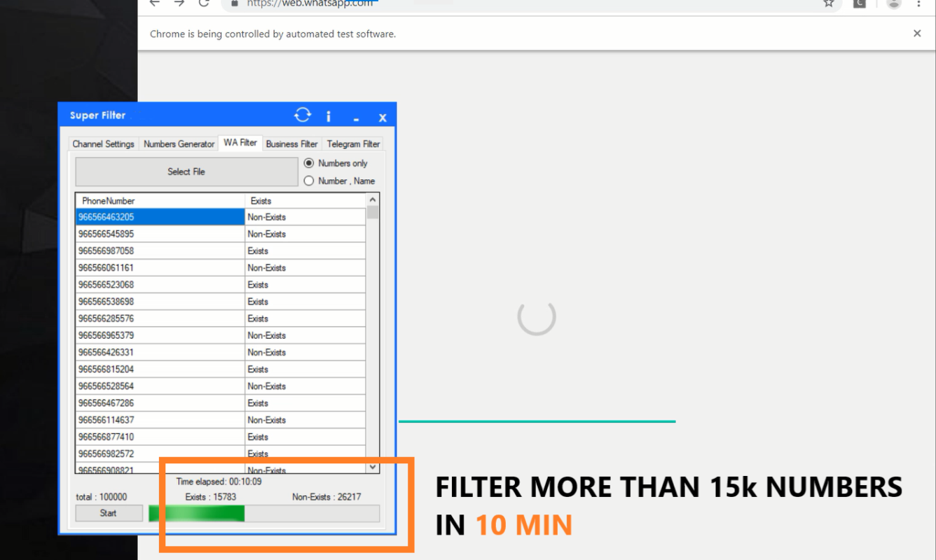The width and height of the screenshot is (936, 560).
Task: Click the PhoneNumber column header
Action: (160, 201)
